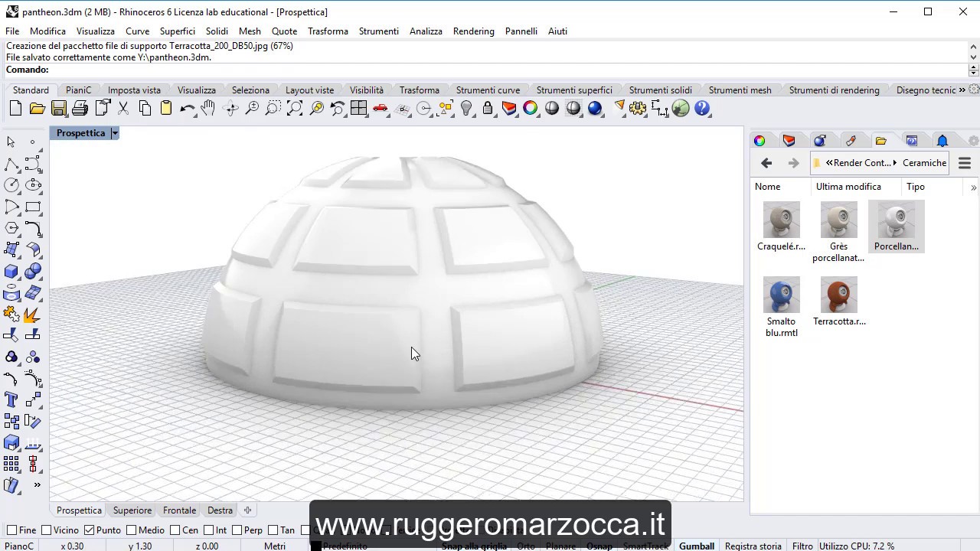Click Filtro in the status bar
The image size is (980, 551).
click(x=802, y=546)
